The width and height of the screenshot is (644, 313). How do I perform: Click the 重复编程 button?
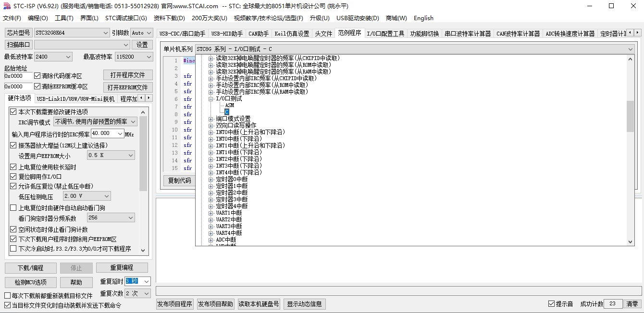click(x=122, y=268)
